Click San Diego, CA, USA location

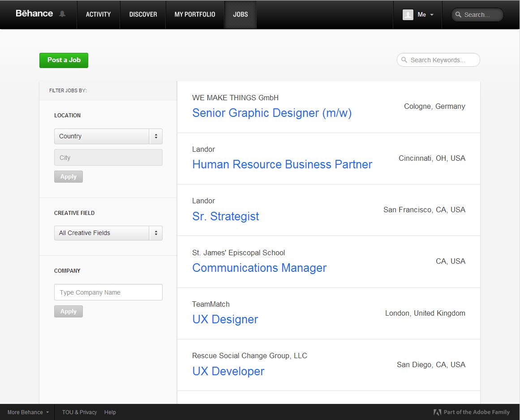coord(431,364)
